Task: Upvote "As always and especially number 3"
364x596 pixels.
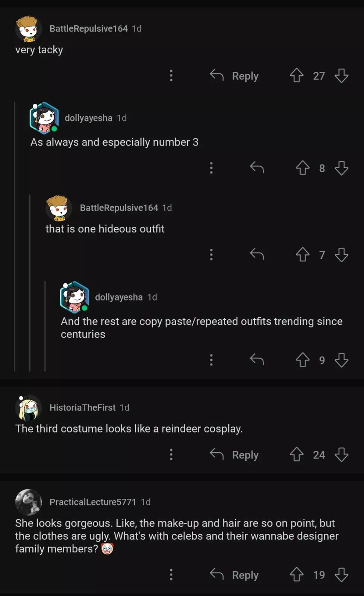Action: [303, 168]
